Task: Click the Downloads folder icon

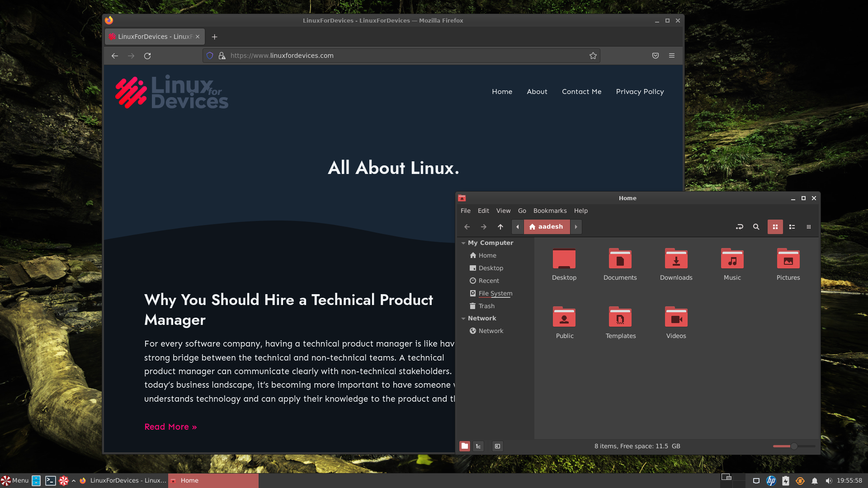Action: tap(676, 260)
